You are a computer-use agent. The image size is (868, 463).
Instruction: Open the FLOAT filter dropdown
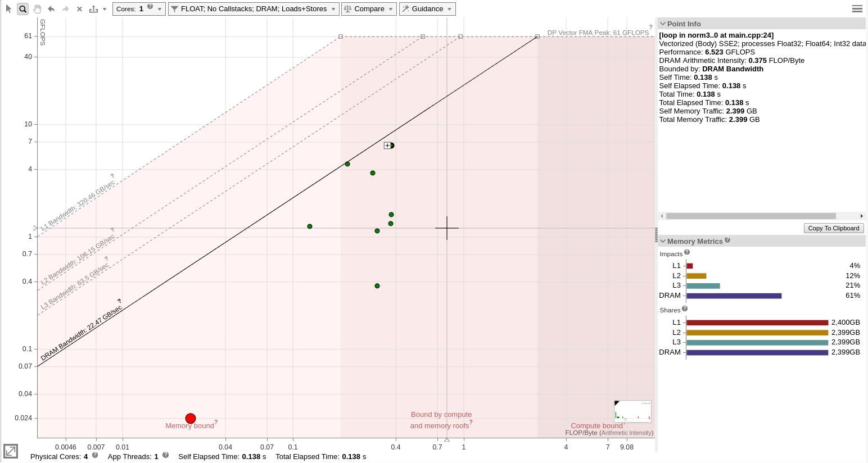pos(254,9)
